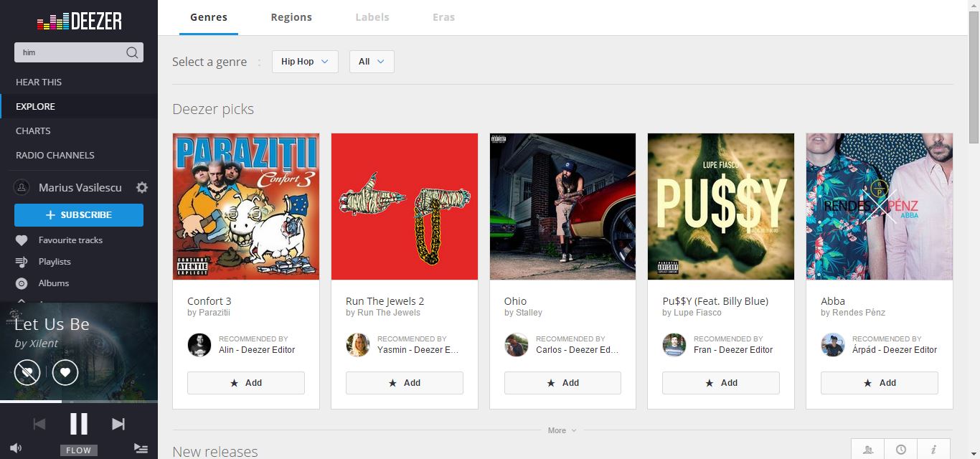Image resolution: width=980 pixels, height=459 pixels.
Task: Click the friends icon beside New releases
Action: (868, 450)
